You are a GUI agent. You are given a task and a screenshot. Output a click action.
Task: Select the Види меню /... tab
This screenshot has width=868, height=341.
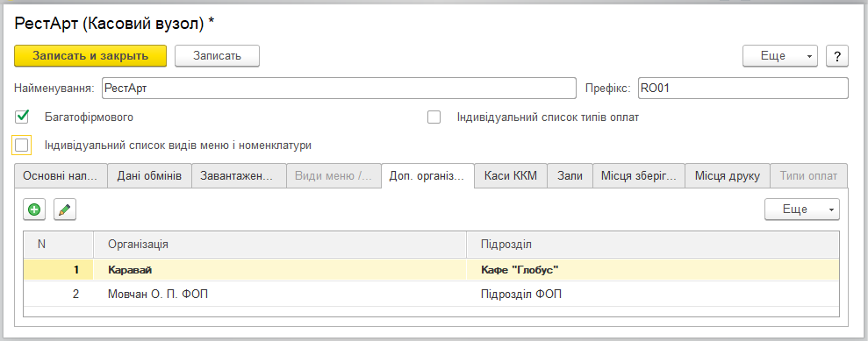point(334,176)
